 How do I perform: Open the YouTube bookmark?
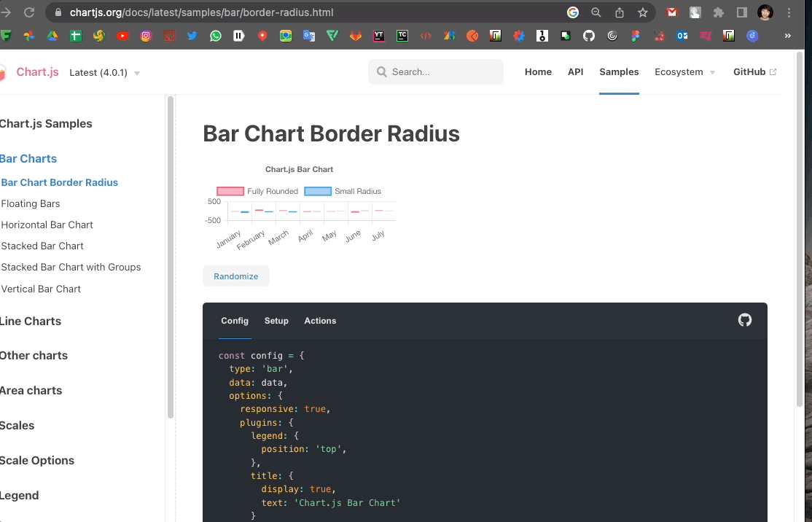(122, 36)
